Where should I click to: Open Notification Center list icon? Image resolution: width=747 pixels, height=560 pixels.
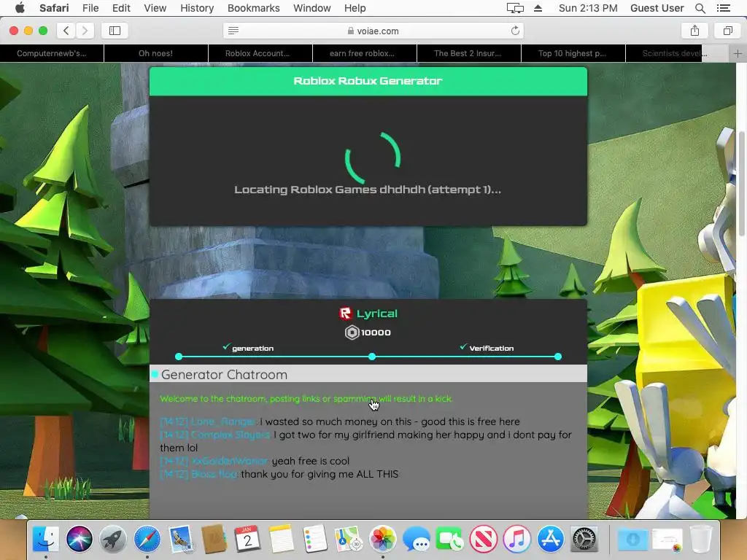(x=723, y=8)
